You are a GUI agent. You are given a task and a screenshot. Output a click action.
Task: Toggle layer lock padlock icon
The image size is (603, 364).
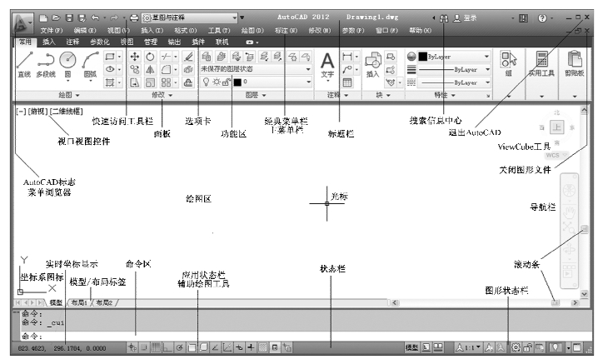click(227, 82)
